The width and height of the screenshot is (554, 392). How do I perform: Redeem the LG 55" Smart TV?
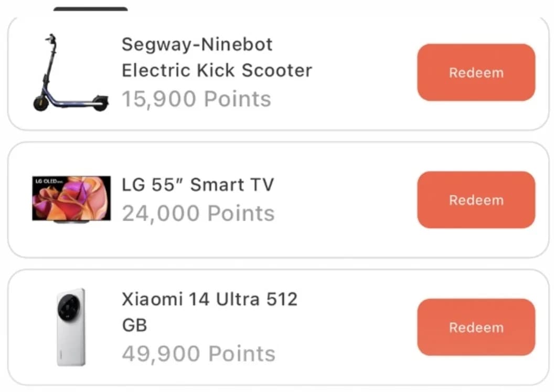point(475,200)
